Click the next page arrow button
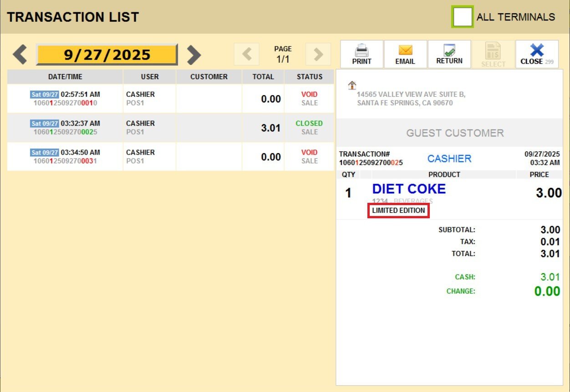570x392 pixels. pos(318,55)
